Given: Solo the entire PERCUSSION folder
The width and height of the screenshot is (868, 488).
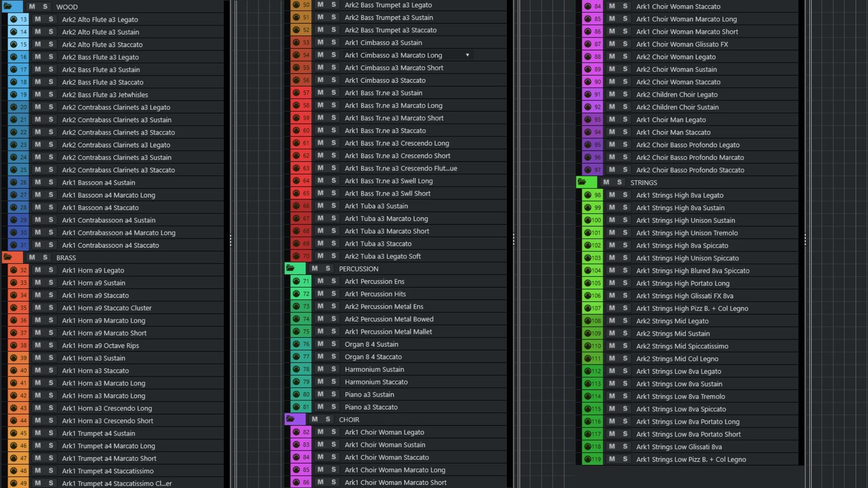Looking at the screenshot, I should [328, 269].
